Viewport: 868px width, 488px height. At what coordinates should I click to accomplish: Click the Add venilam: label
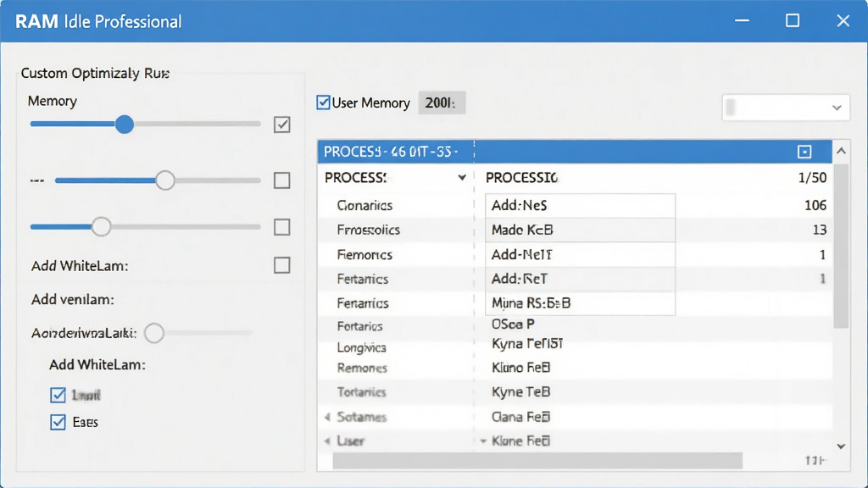coord(73,299)
